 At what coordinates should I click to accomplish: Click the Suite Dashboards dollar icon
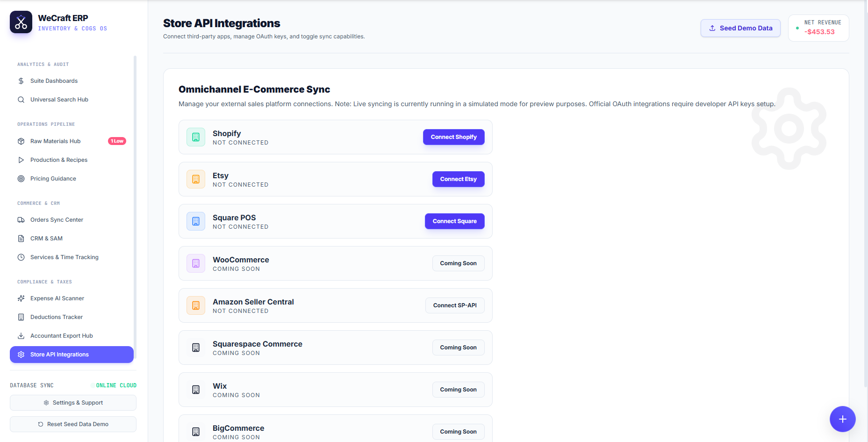21,81
